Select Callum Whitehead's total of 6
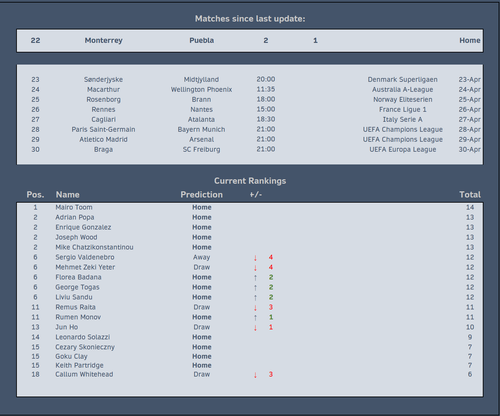The height and width of the screenshot is (416, 500). [x=470, y=375]
